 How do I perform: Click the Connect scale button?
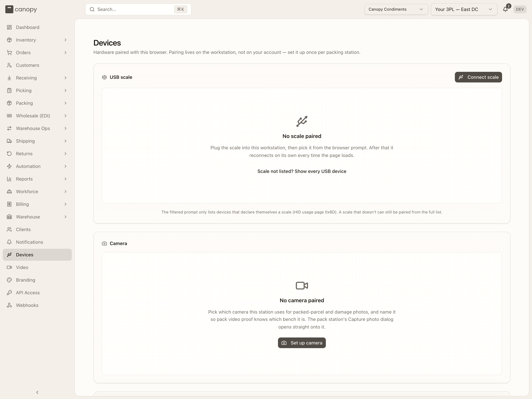click(478, 77)
